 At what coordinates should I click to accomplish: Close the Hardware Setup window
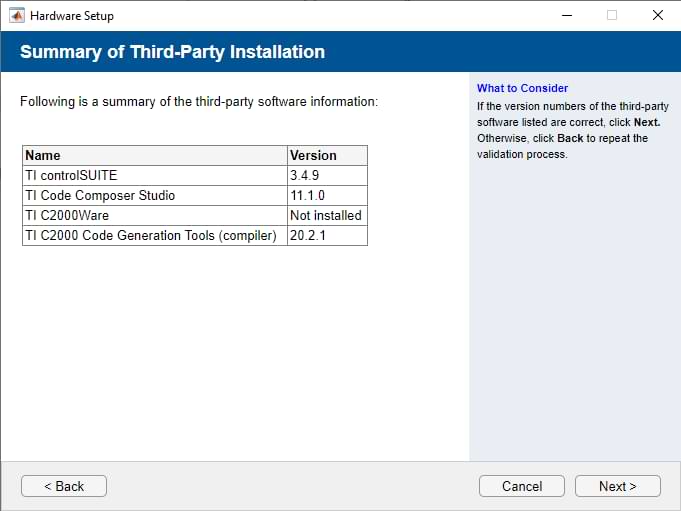tap(658, 16)
